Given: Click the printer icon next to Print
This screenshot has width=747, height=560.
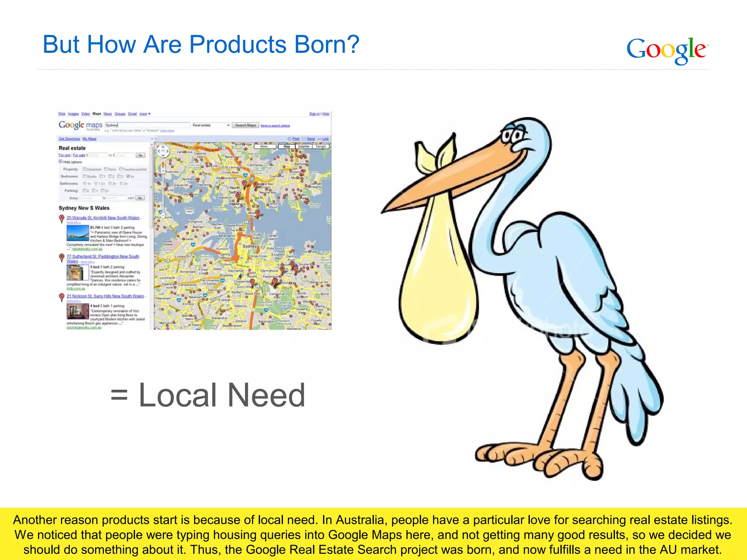Looking at the screenshot, I should coord(289,139).
